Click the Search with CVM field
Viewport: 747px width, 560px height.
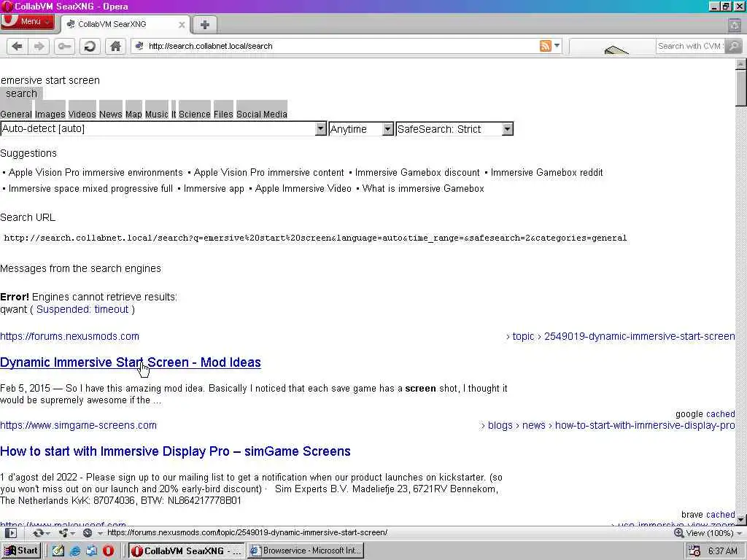(x=690, y=46)
